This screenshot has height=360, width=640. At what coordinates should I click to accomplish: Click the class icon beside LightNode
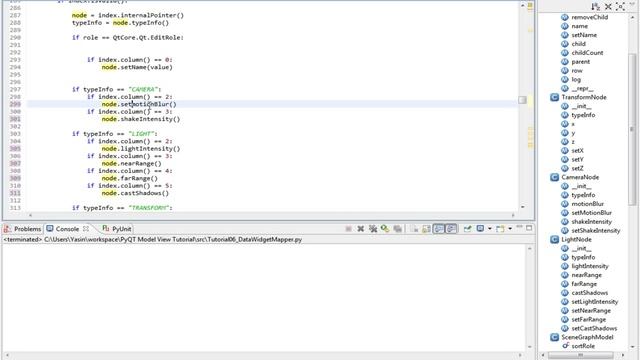pyautogui.click(x=554, y=240)
